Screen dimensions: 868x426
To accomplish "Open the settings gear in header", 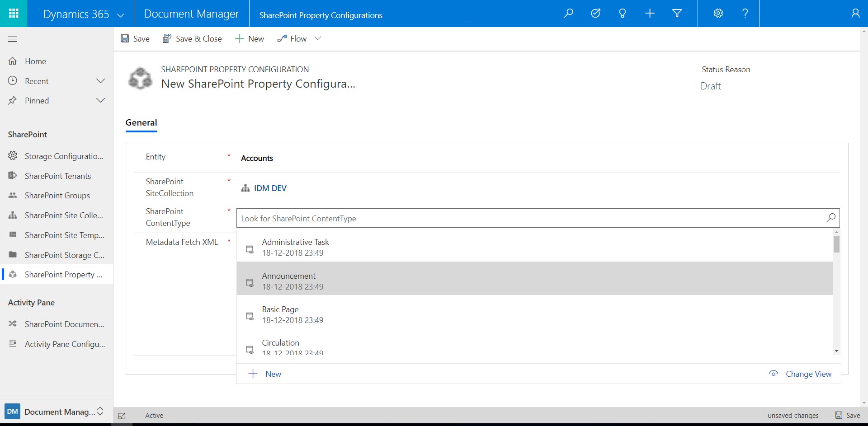I will 718,14.
